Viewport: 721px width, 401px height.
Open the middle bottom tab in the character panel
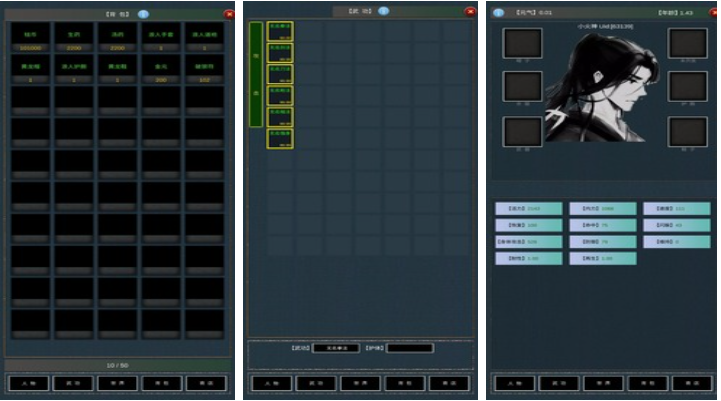603,383
